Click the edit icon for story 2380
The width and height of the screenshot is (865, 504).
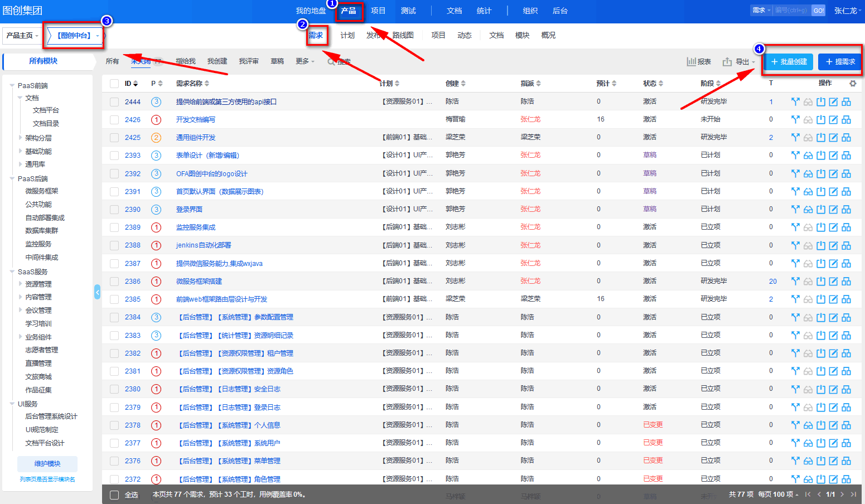pos(833,389)
